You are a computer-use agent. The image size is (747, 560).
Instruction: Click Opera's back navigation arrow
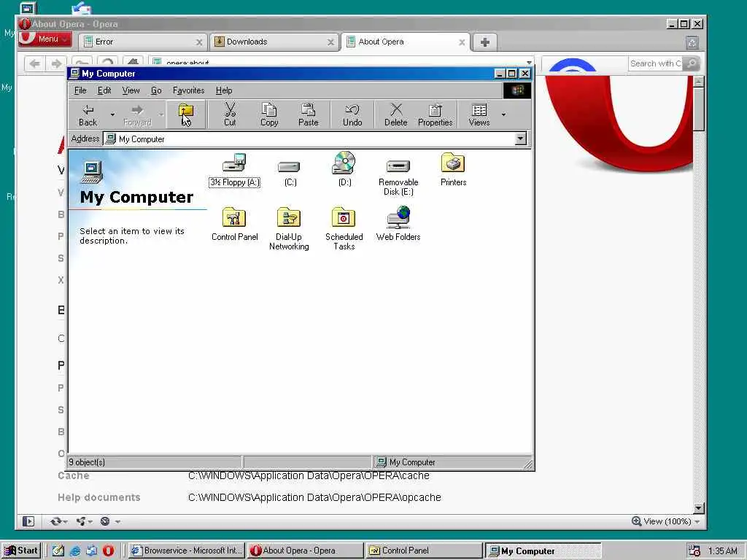pos(35,63)
